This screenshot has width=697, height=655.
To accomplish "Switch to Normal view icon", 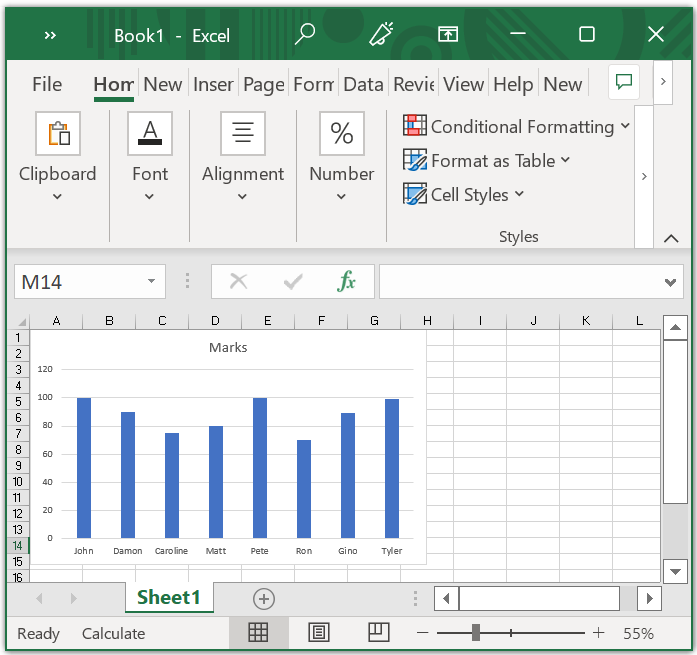I will [258, 632].
